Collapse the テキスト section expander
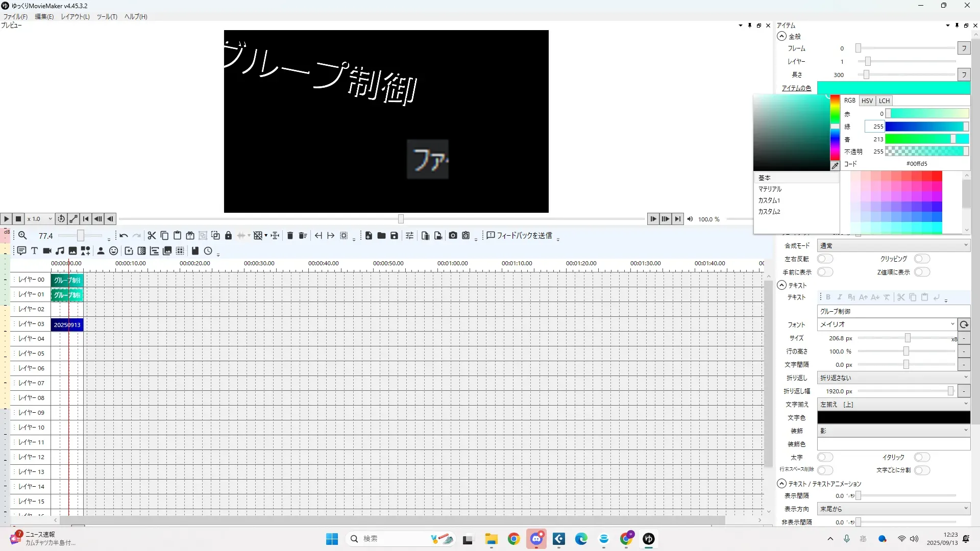Image resolution: width=980 pixels, height=551 pixels. click(781, 286)
